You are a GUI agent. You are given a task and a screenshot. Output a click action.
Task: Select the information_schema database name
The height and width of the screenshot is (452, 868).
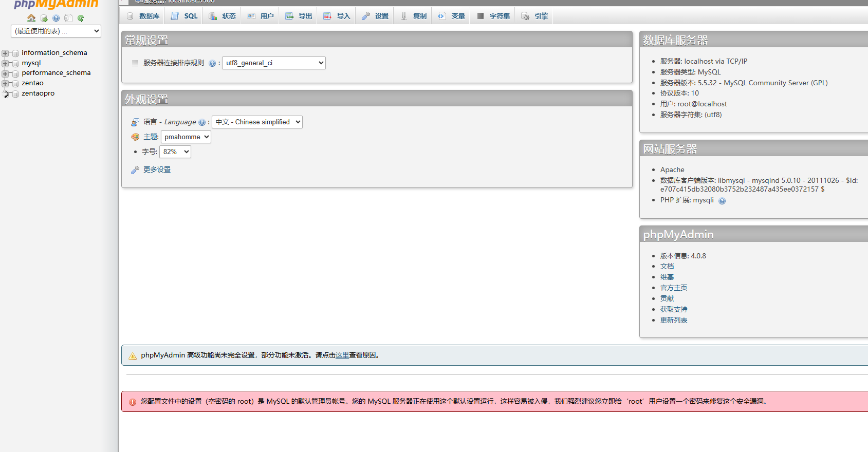tap(54, 52)
